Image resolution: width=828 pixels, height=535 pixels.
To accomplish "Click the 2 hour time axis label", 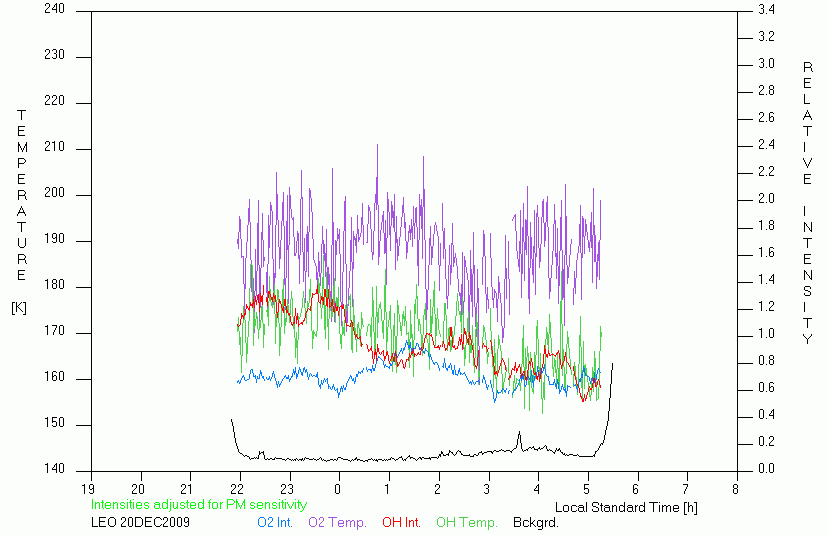I will point(437,490).
